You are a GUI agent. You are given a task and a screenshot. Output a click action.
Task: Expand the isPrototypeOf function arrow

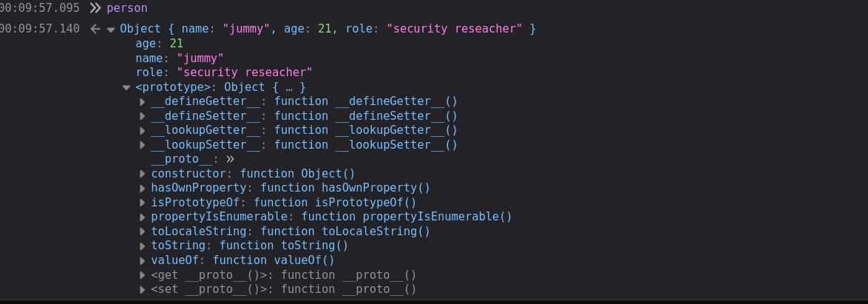coord(142,203)
